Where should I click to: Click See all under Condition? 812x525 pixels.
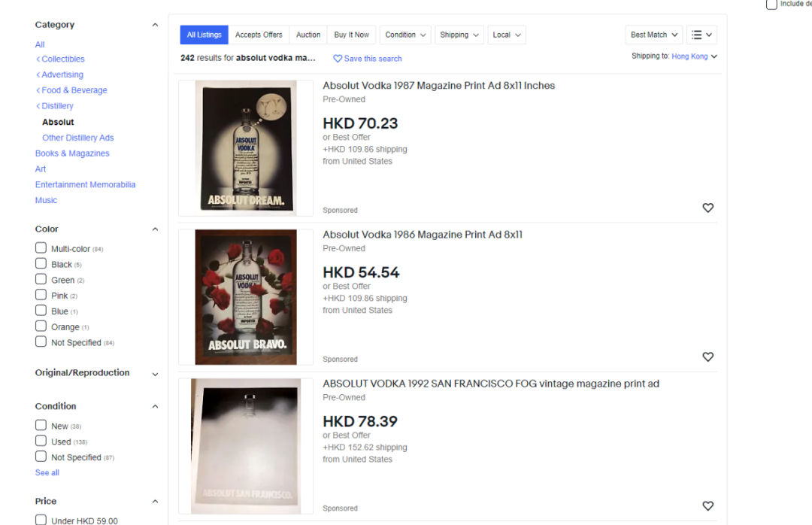(47, 473)
